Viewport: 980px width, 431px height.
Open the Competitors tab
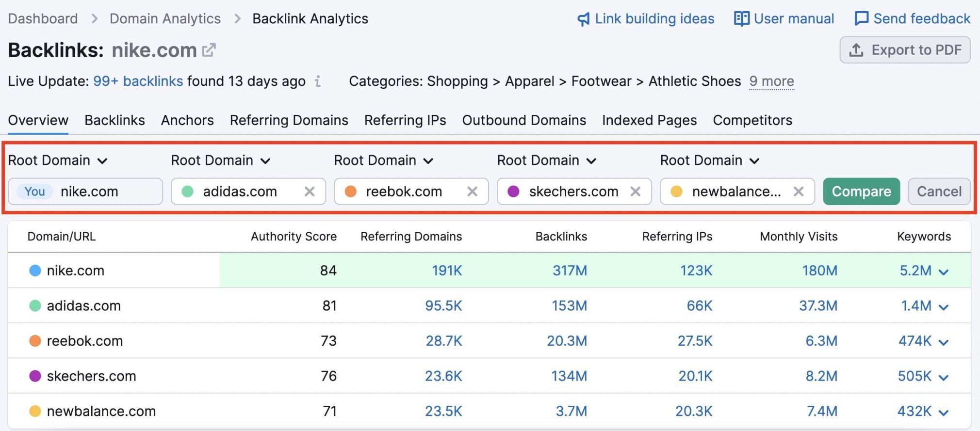[752, 120]
